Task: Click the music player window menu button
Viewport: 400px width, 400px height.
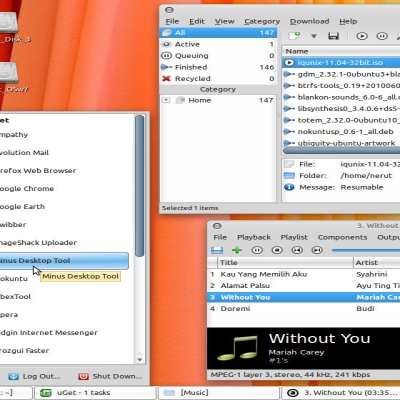Action: 217,226
